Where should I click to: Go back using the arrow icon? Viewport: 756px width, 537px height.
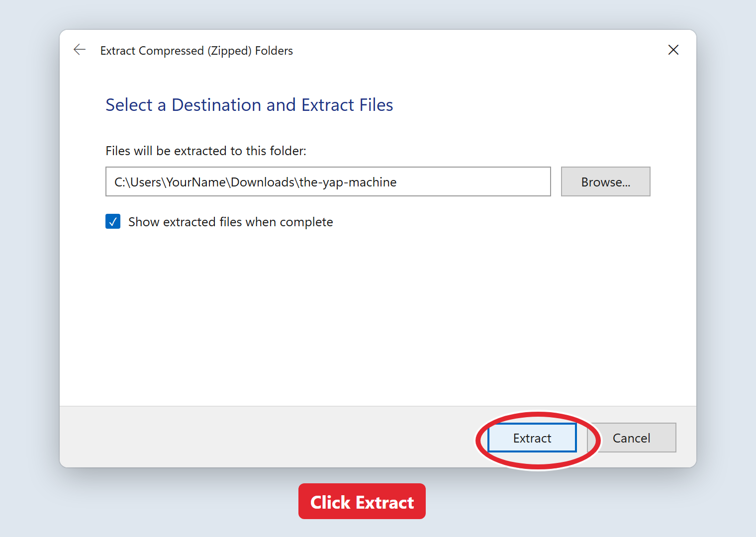80,50
